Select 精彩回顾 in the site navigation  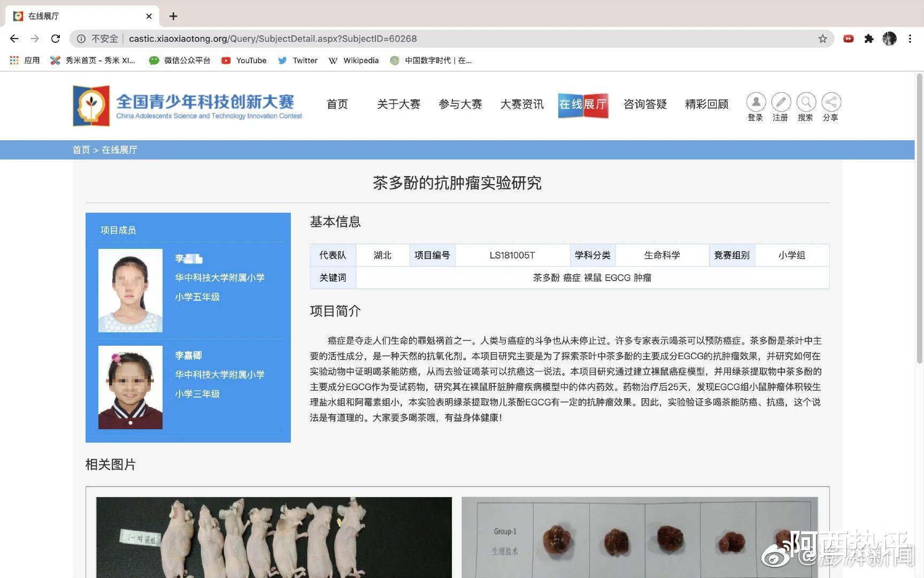click(706, 104)
